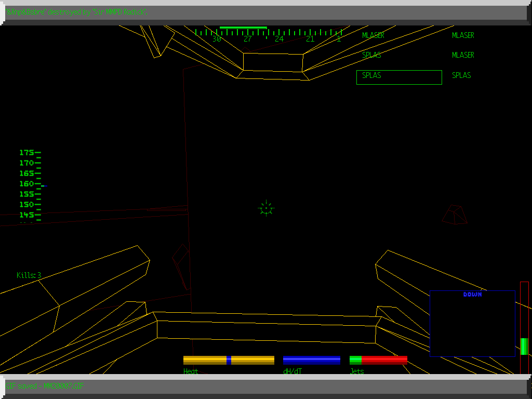Click the yellow Heat gauge bar
Viewport: 532px width, 399px height.
click(x=229, y=360)
